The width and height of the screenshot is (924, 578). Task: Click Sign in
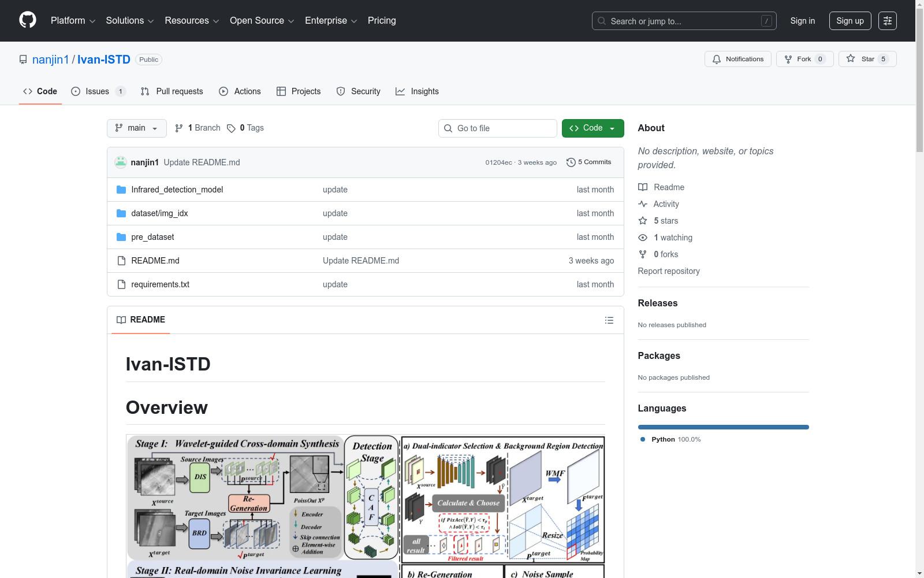803,21
